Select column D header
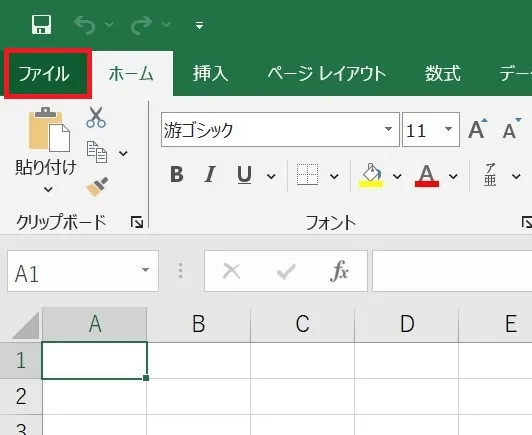This screenshot has height=435, width=532. point(407,324)
